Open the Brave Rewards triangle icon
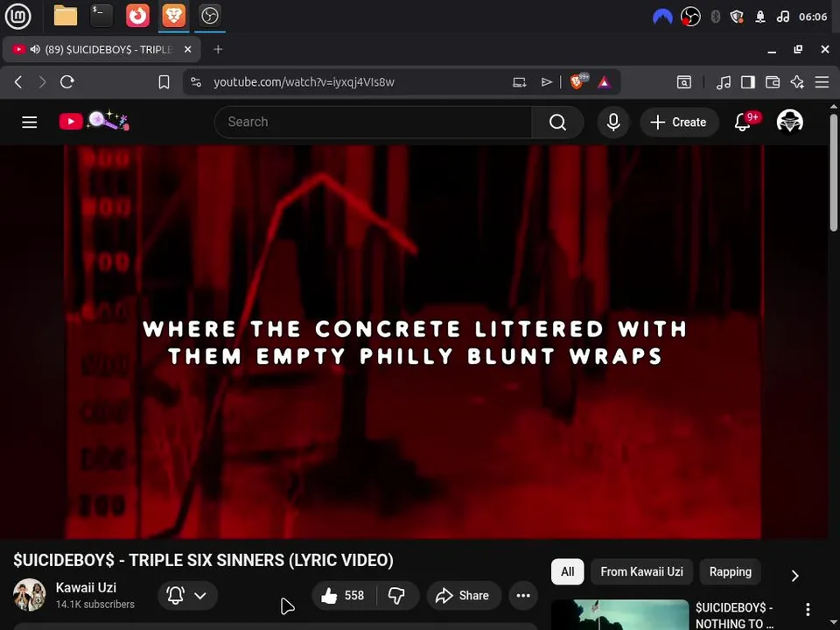Screen dimensions: 840x630 coord(605,82)
